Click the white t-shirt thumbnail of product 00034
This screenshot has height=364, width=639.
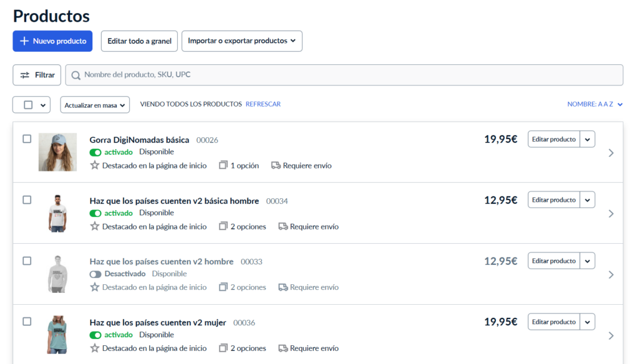[57, 213]
